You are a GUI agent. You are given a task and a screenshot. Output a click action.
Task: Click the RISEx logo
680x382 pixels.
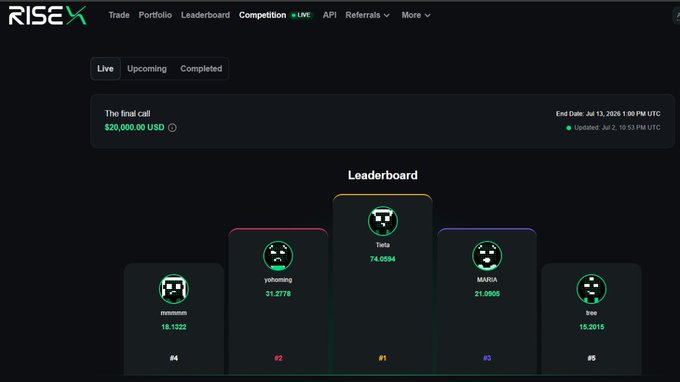coord(48,16)
